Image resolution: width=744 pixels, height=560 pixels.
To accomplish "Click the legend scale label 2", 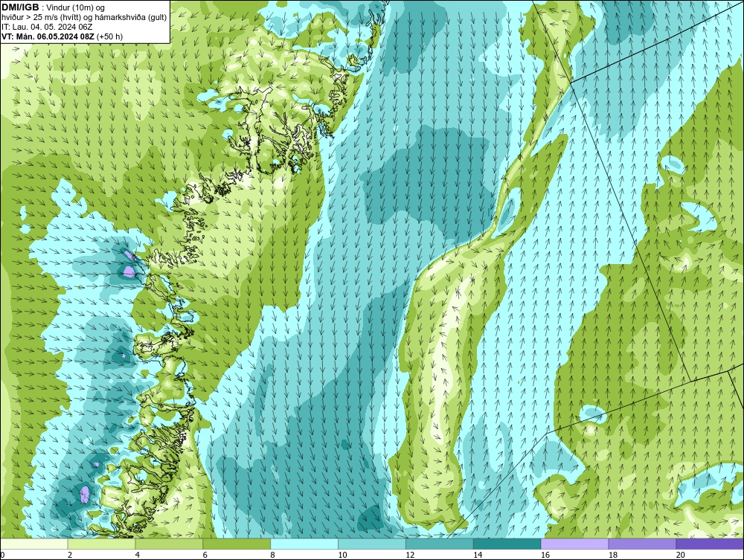I will (x=70, y=555).
